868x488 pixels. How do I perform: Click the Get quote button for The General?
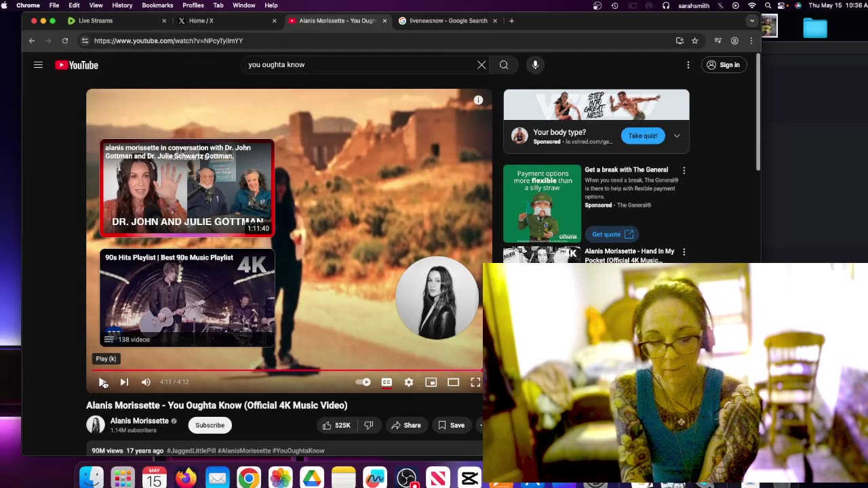[612, 235]
